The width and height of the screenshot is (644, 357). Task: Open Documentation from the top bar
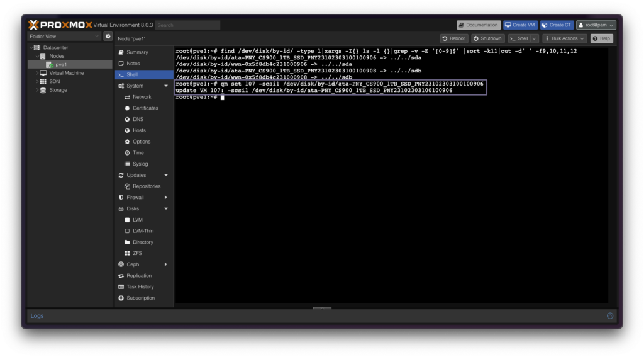[x=479, y=25]
